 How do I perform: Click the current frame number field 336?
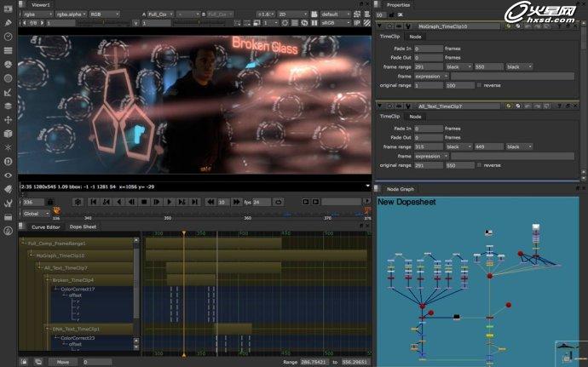(33, 203)
